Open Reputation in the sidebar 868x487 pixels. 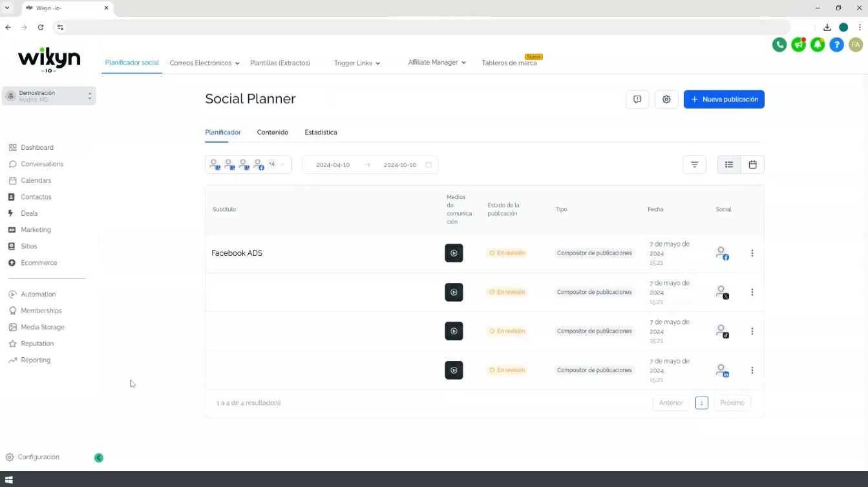pyautogui.click(x=37, y=344)
